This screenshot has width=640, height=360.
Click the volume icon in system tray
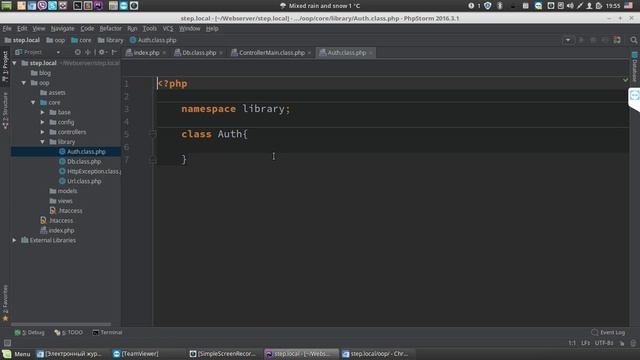click(570, 6)
